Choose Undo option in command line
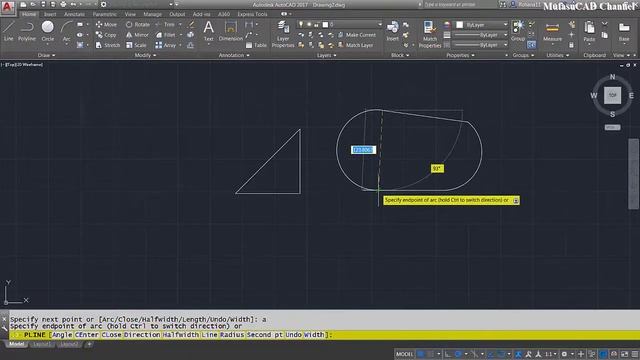 [293, 335]
